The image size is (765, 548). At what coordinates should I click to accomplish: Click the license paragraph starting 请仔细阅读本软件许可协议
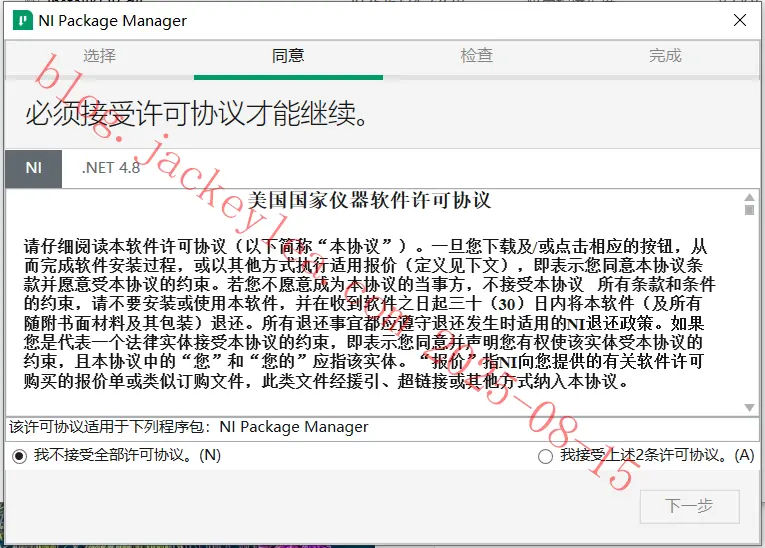click(x=369, y=314)
